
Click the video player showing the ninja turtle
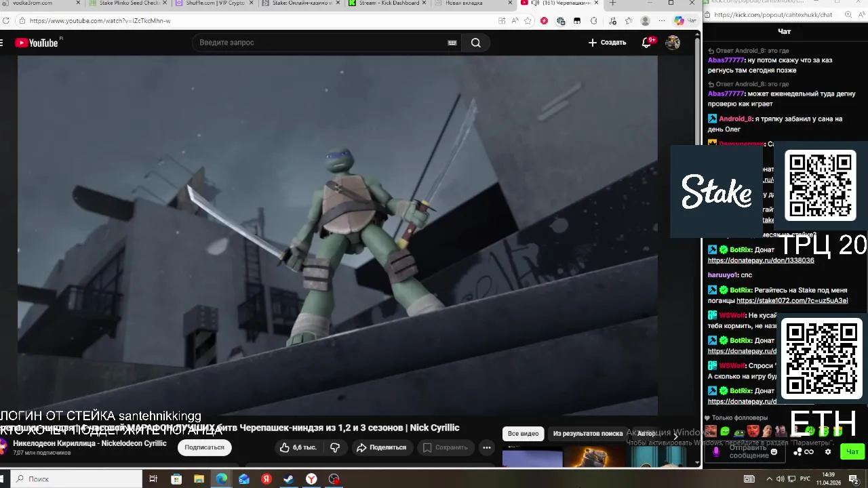pyautogui.click(x=337, y=235)
